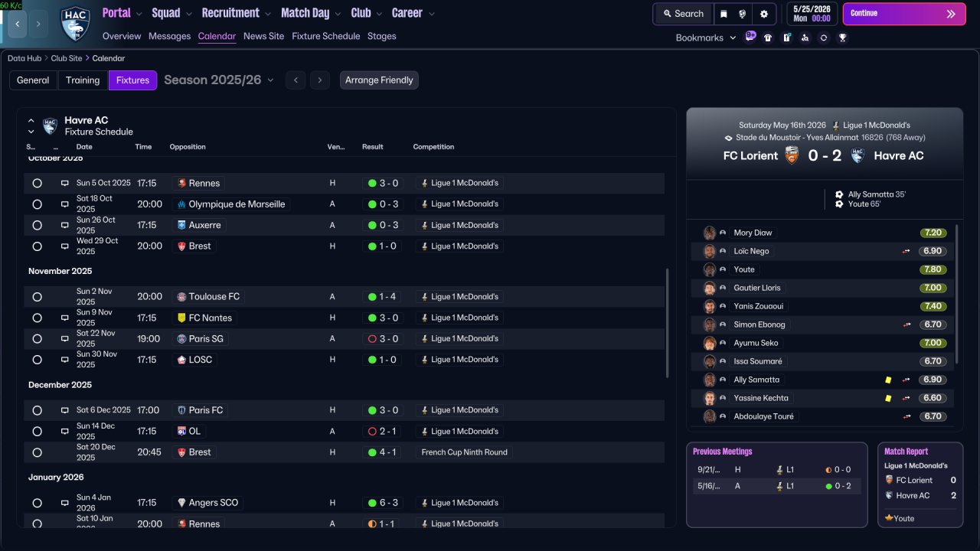This screenshot has width=980, height=551.
Task: Expand the Bookmarks dropdown
Action: pyautogui.click(x=706, y=37)
